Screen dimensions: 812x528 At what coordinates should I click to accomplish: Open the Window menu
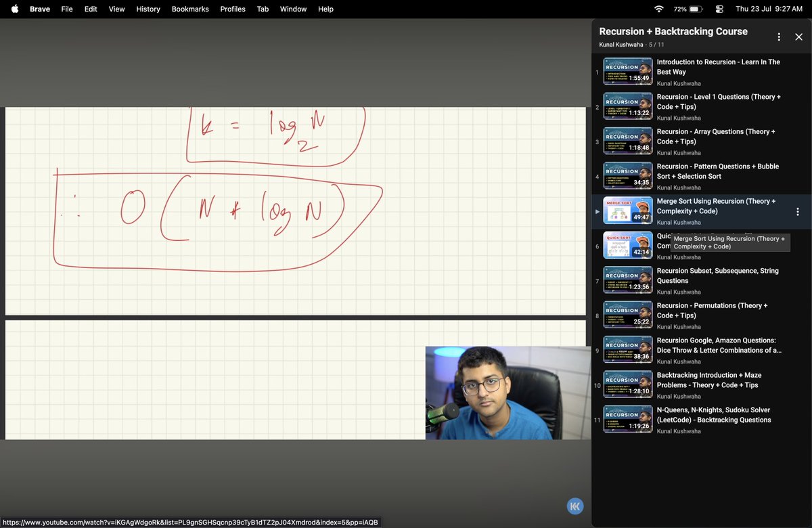[x=293, y=9]
